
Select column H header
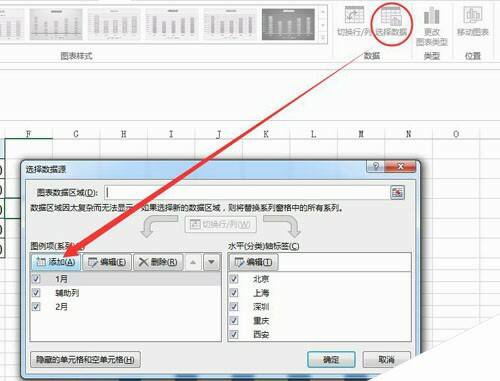tap(124, 134)
